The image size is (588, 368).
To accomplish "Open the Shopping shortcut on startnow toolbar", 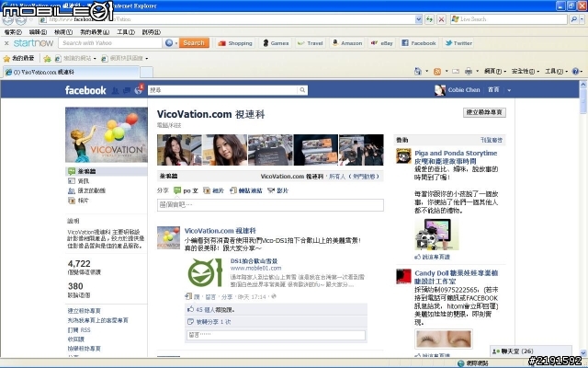I will coord(235,43).
